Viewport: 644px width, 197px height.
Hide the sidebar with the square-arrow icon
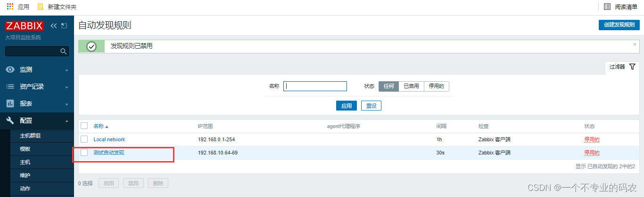pyautogui.click(x=64, y=26)
